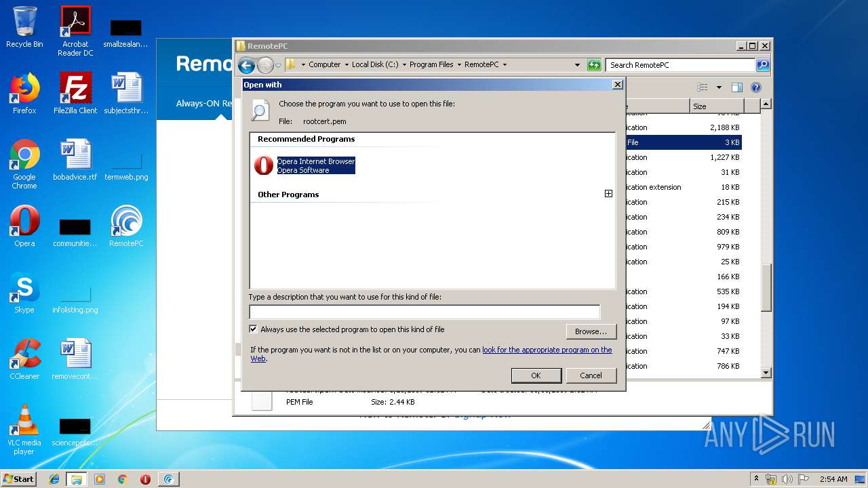Screen dimensions: 868x488
Task: Focus the Search RemotePC box
Action: [680, 65]
